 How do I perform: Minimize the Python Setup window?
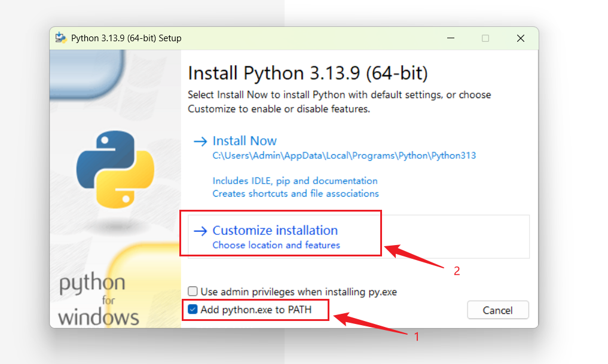click(x=451, y=38)
